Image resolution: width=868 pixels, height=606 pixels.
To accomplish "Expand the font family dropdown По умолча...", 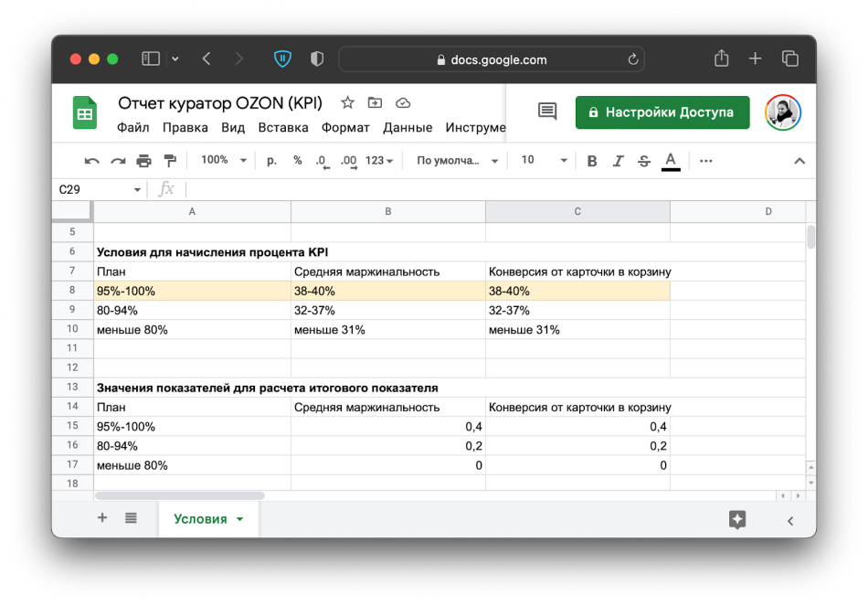I will pyautogui.click(x=458, y=160).
